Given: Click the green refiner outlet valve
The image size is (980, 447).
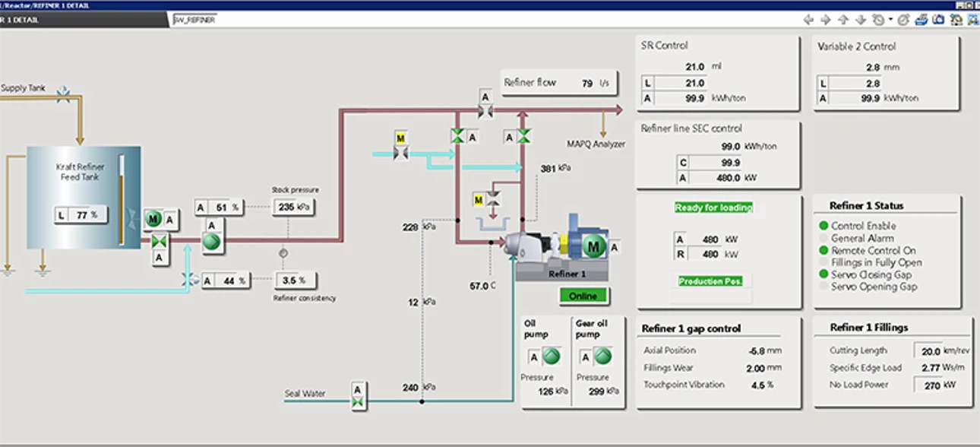Looking at the screenshot, I should tap(523, 137).
